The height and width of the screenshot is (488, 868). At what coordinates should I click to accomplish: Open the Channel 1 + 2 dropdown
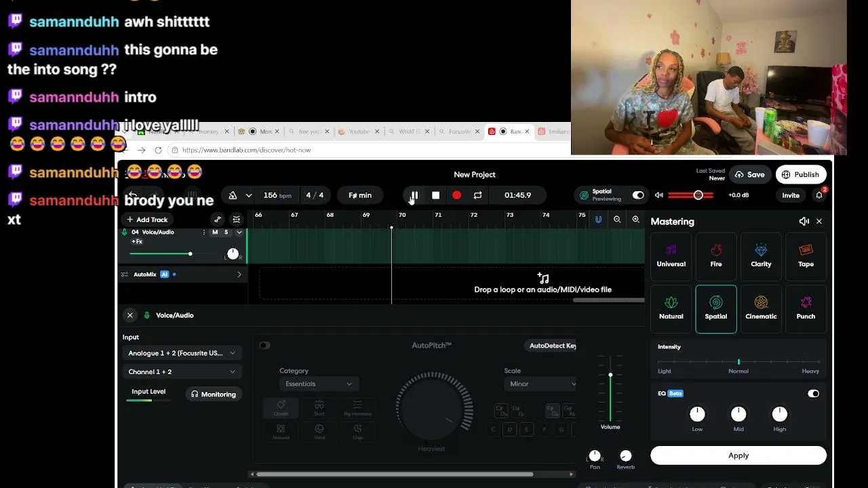[x=182, y=371]
